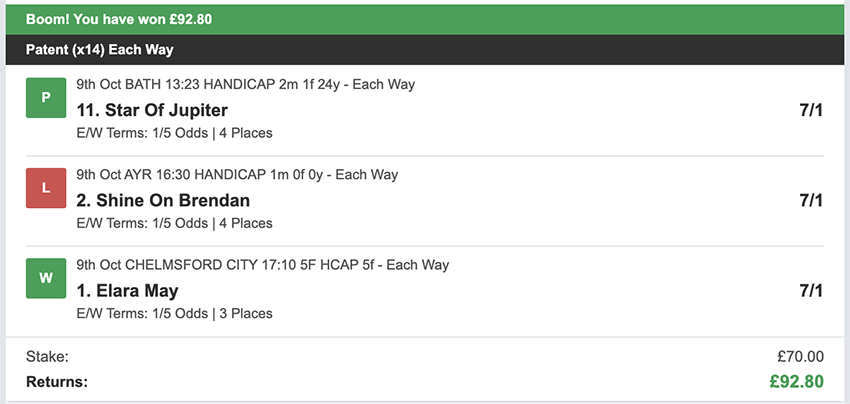Click the green P placed badge
The width and height of the screenshot is (850, 404).
(x=44, y=97)
